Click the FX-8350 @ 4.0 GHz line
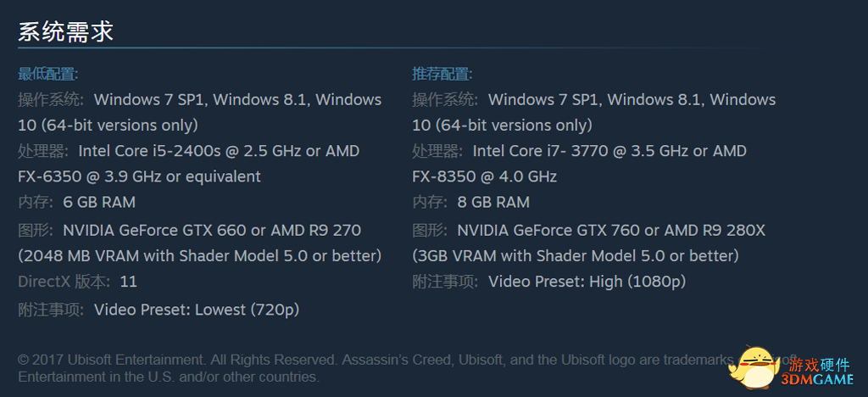Screen dimensions: 868x397 (x=484, y=176)
